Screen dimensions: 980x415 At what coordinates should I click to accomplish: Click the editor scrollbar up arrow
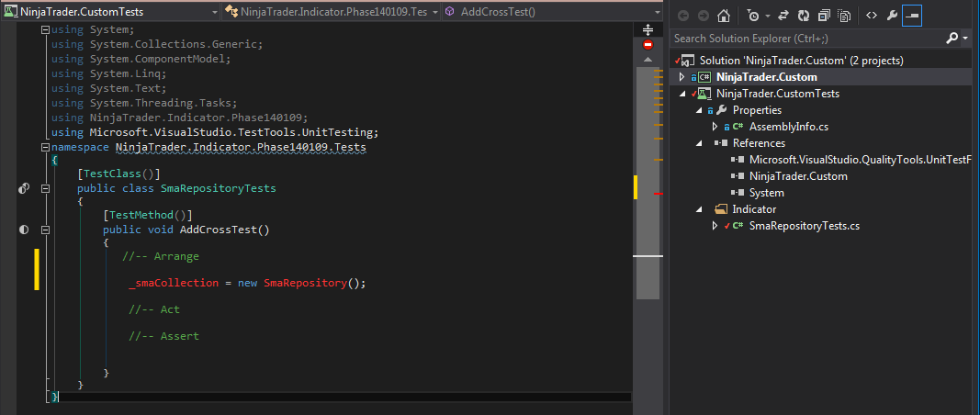(648, 60)
